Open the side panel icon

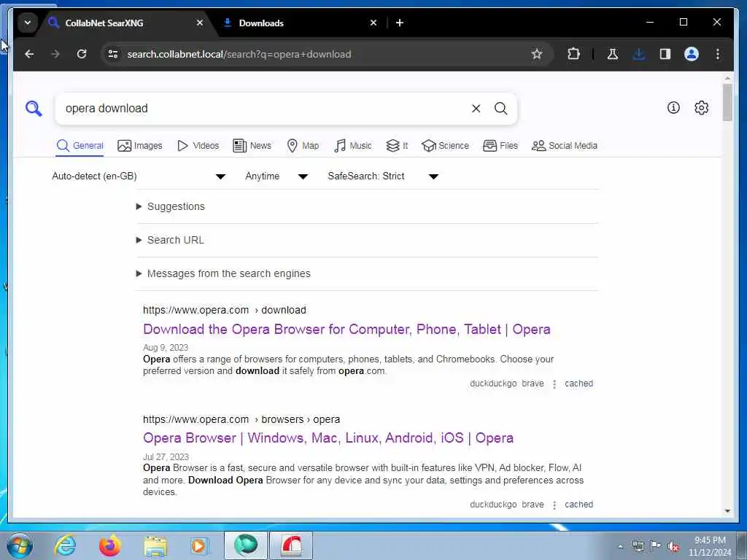point(665,54)
